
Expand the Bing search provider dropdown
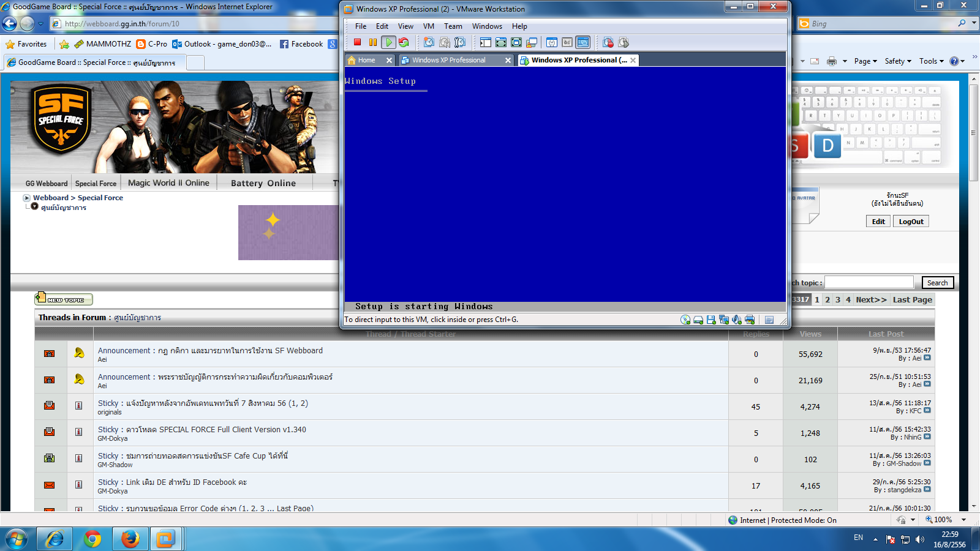click(x=974, y=23)
